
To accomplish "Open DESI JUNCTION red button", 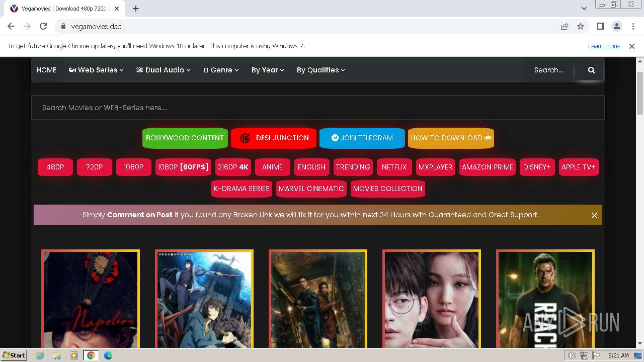I will click(274, 138).
